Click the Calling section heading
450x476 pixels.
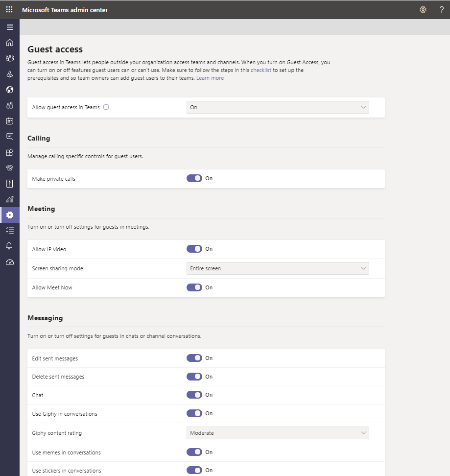point(39,138)
